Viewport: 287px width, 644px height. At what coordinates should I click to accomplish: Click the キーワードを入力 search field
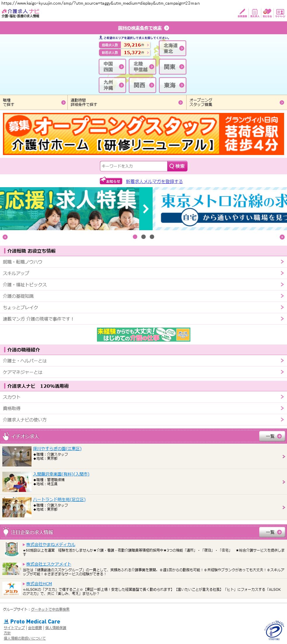pyautogui.click(x=133, y=166)
